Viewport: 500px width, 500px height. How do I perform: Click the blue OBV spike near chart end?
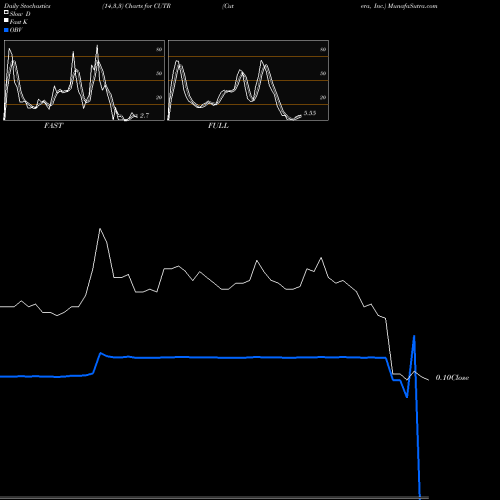coord(414,336)
